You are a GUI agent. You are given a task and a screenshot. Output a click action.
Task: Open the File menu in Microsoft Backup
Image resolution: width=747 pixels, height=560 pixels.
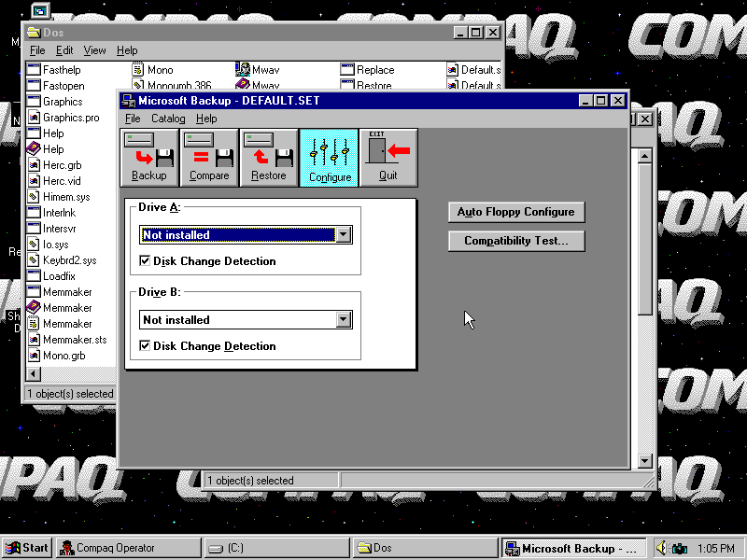133,119
